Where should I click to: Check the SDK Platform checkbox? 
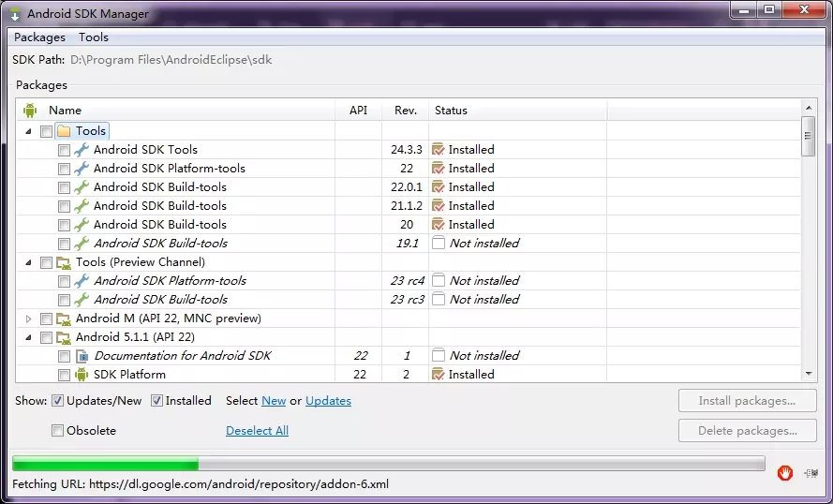(64, 375)
